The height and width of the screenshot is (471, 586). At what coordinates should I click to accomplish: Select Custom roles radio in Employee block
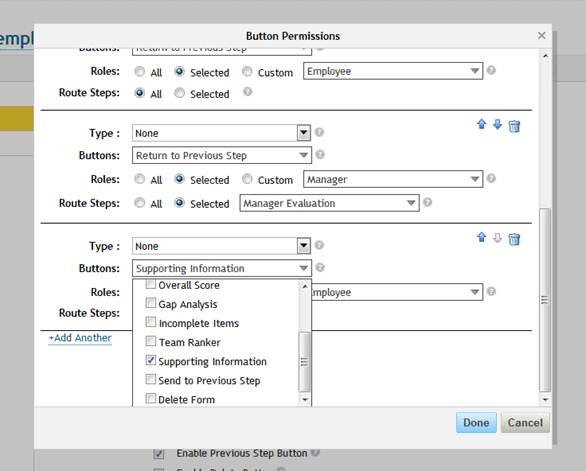click(247, 71)
